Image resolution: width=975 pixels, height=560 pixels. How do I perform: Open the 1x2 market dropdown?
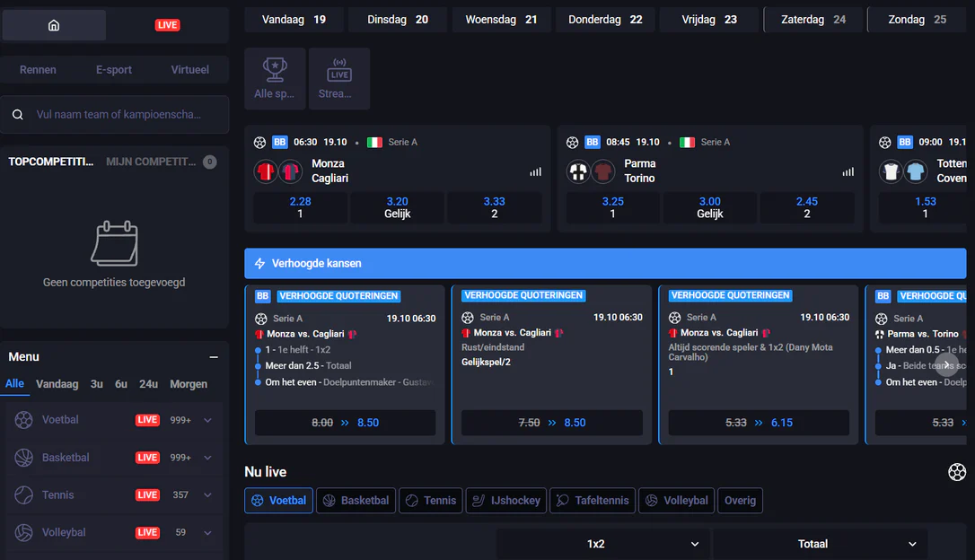pyautogui.click(x=602, y=544)
